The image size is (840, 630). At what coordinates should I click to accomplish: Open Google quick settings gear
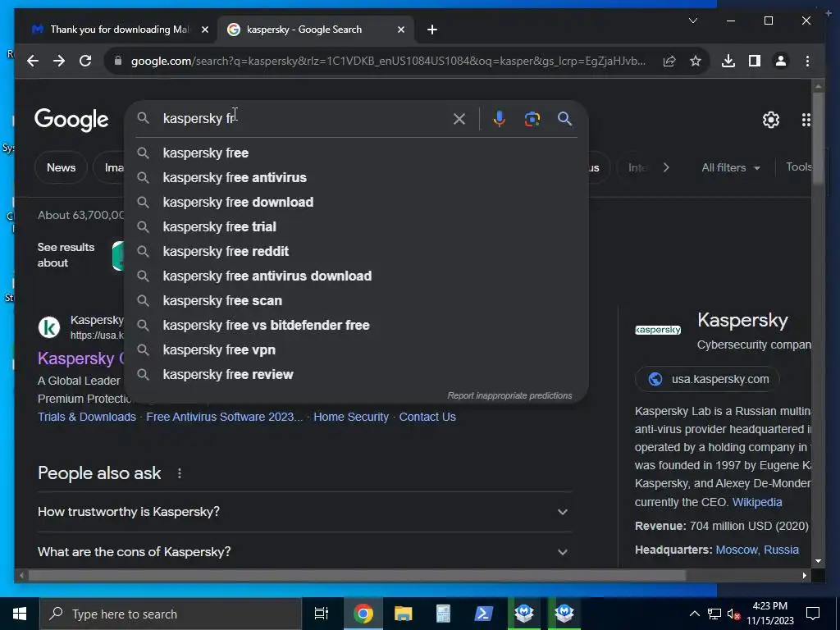click(x=770, y=120)
